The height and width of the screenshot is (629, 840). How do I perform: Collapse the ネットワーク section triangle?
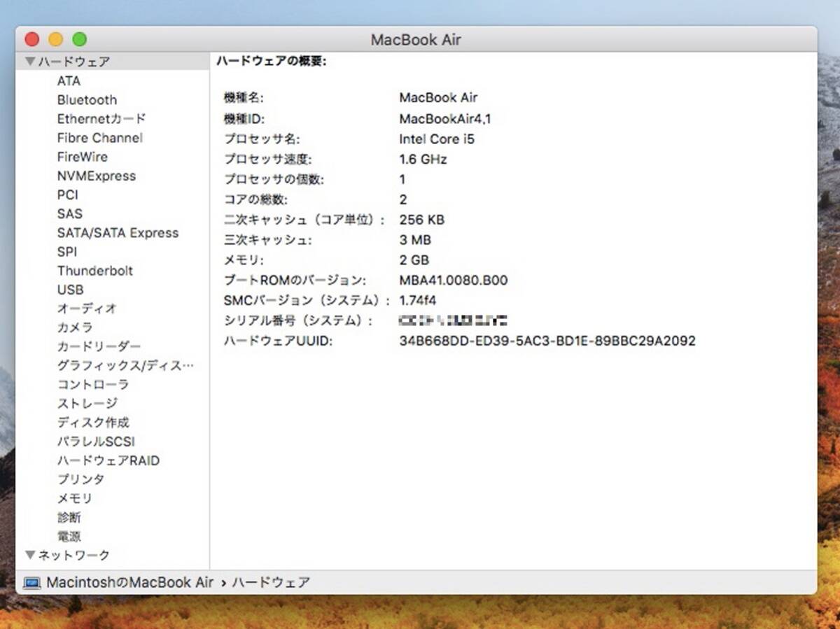coord(29,555)
